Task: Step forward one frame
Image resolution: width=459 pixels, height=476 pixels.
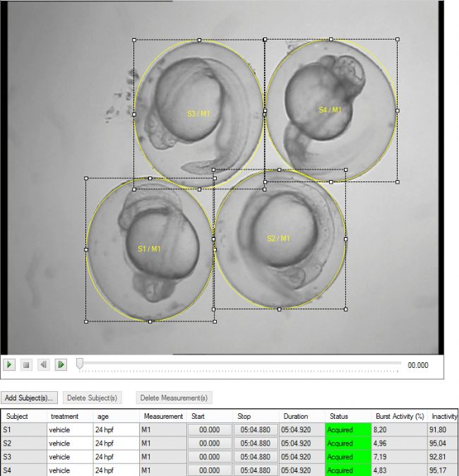Action: pyautogui.click(x=61, y=364)
